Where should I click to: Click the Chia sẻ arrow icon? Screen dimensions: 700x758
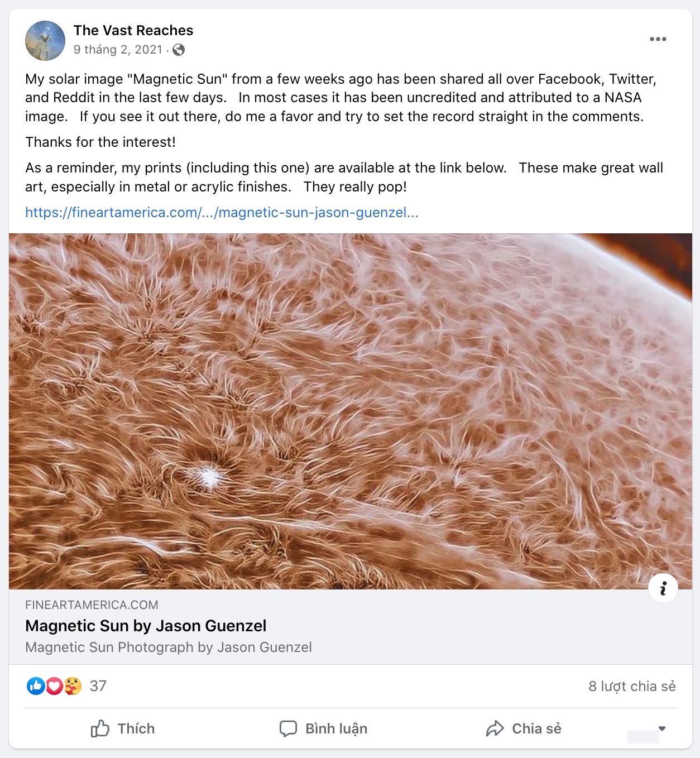coord(495,728)
